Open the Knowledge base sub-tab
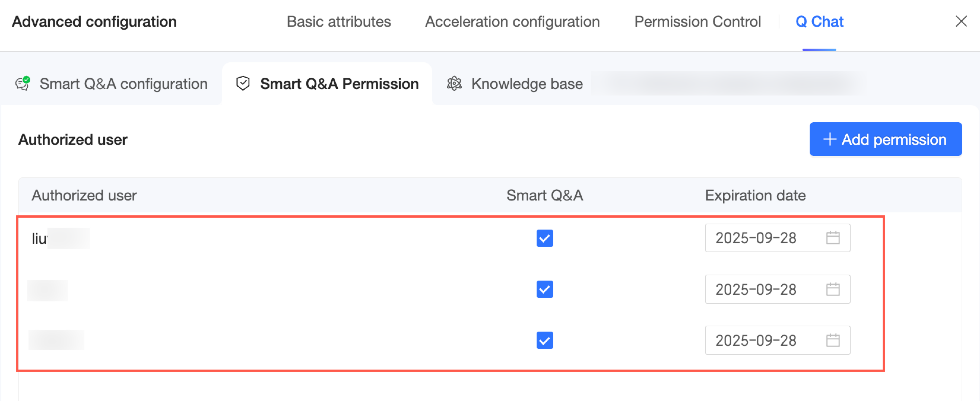This screenshot has width=980, height=401. 527,84
